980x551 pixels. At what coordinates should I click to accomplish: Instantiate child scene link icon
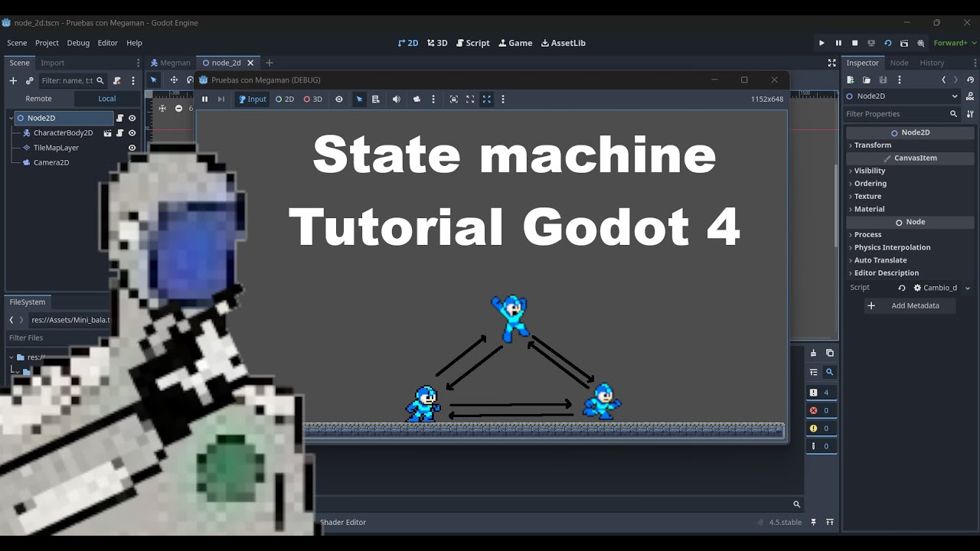29,80
